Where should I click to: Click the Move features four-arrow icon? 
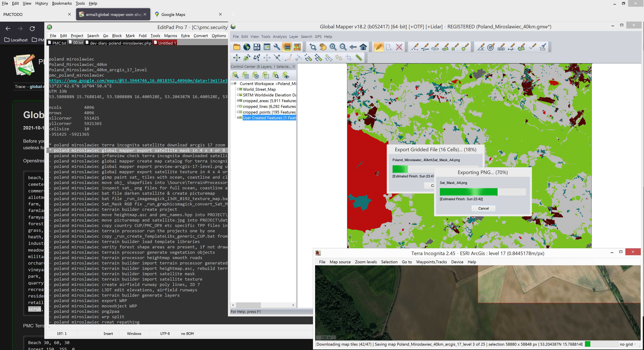coord(236,58)
